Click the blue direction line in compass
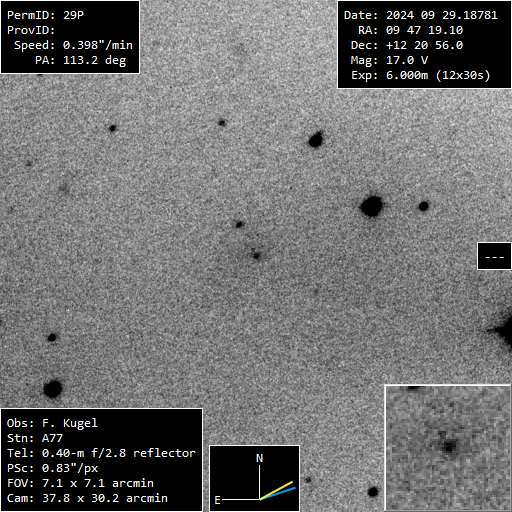Screen dimensions: 512x512 click(277, 494)
